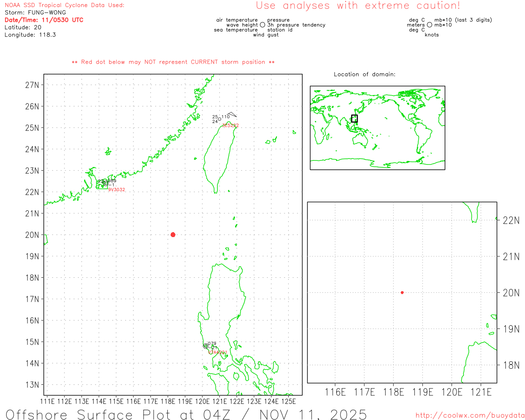Select the station circle near 3E5222

(x=220, y=119)
